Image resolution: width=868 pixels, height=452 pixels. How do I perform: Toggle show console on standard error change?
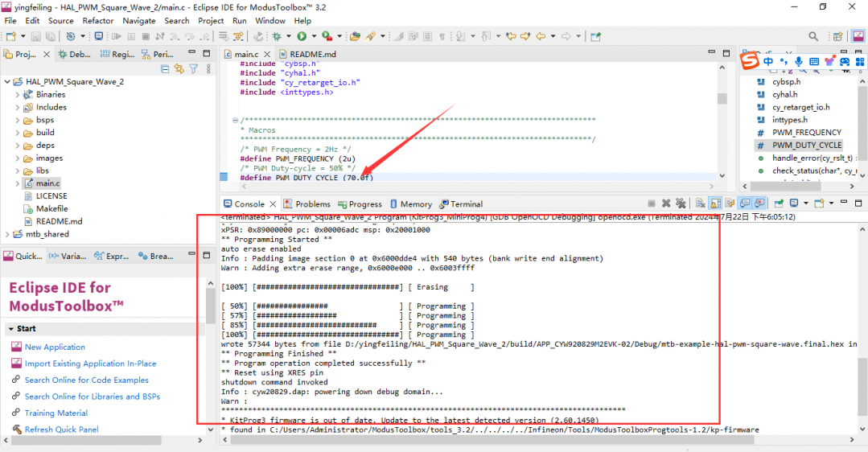click(759, 203)
